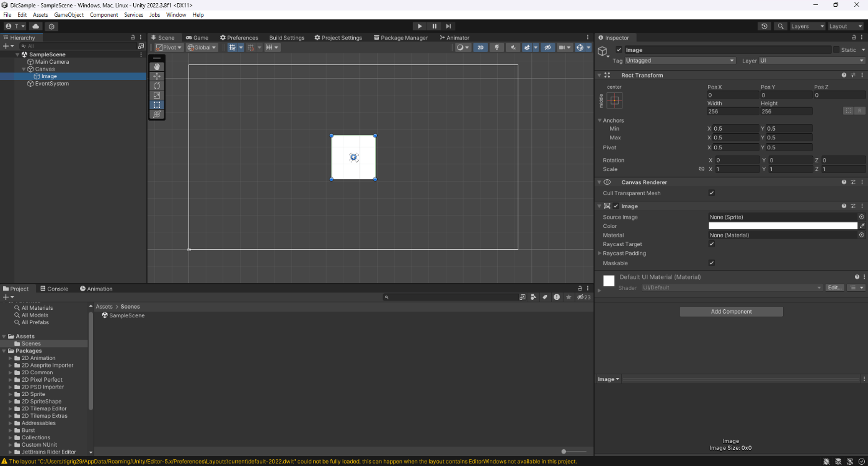The height and width of the screenshot is (466, 868).
Task: Select the Hand tool in scene overlay
Action: pyautogui.click(x=157, y=66)
